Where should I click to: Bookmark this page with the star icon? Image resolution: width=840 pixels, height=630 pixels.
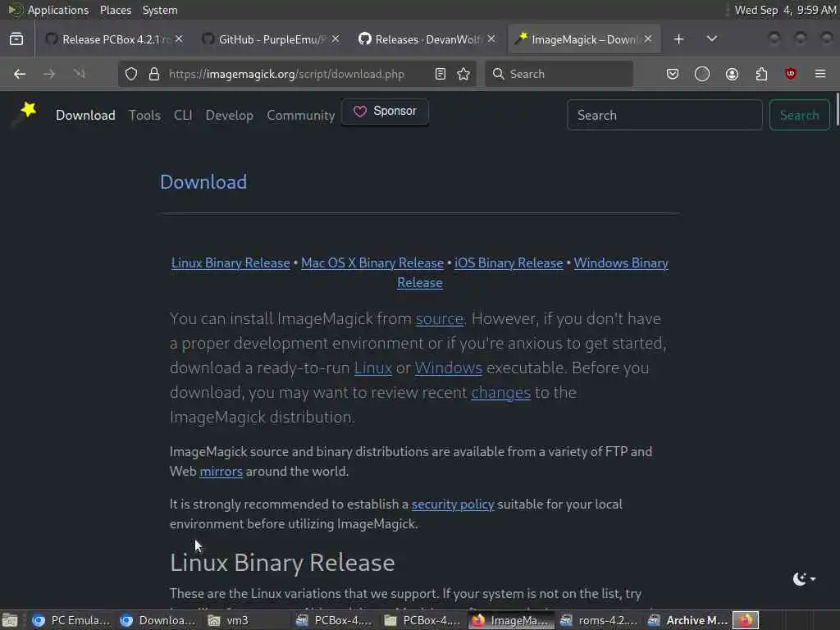[x=463, y=74]
